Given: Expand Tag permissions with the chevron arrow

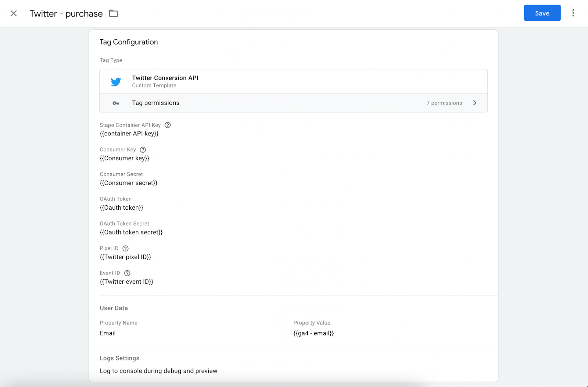Looking at the screenshot, I should click(x=474, y=103).
